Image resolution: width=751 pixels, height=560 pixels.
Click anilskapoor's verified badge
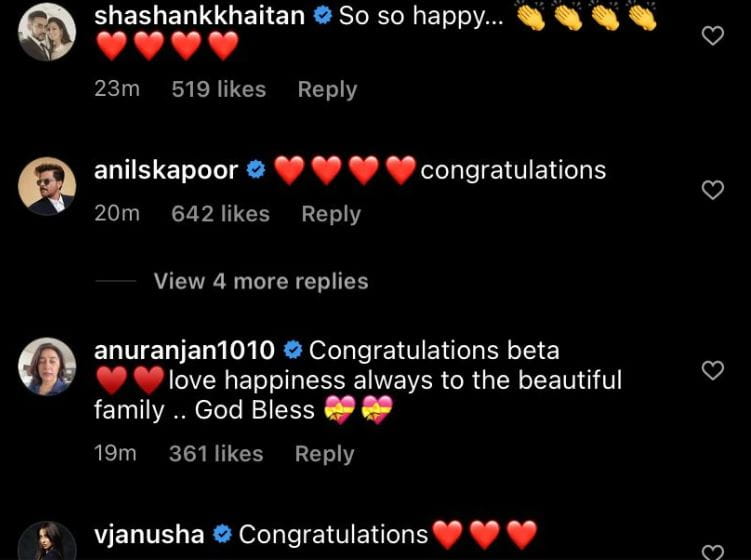point(256,170)
